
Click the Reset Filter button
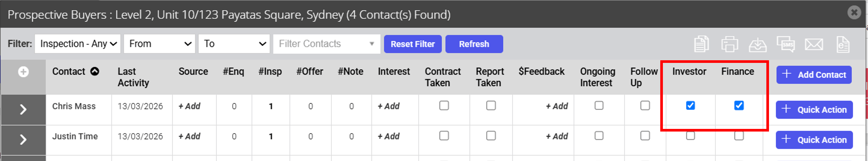tap(412, 44)
